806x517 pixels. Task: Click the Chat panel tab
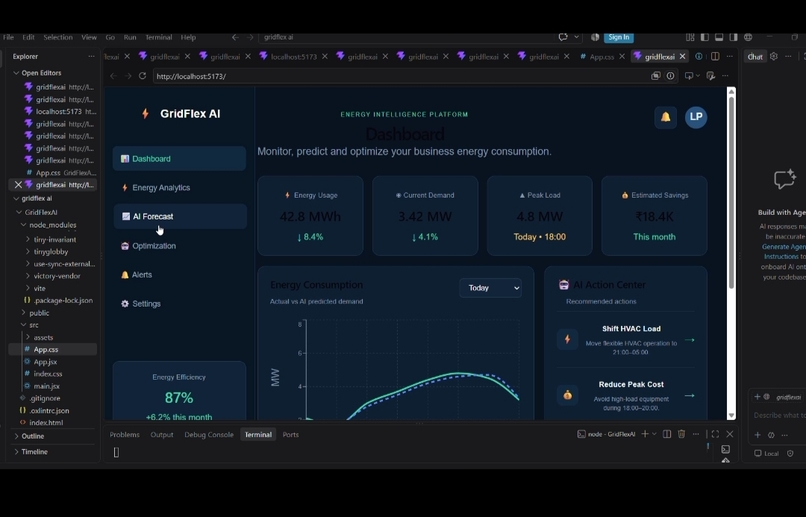755,57
